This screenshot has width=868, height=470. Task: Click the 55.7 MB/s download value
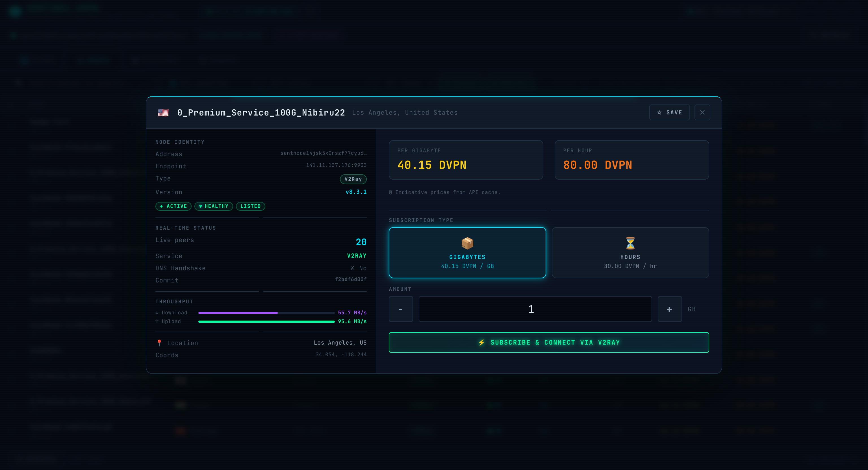[x=352, y=313]
